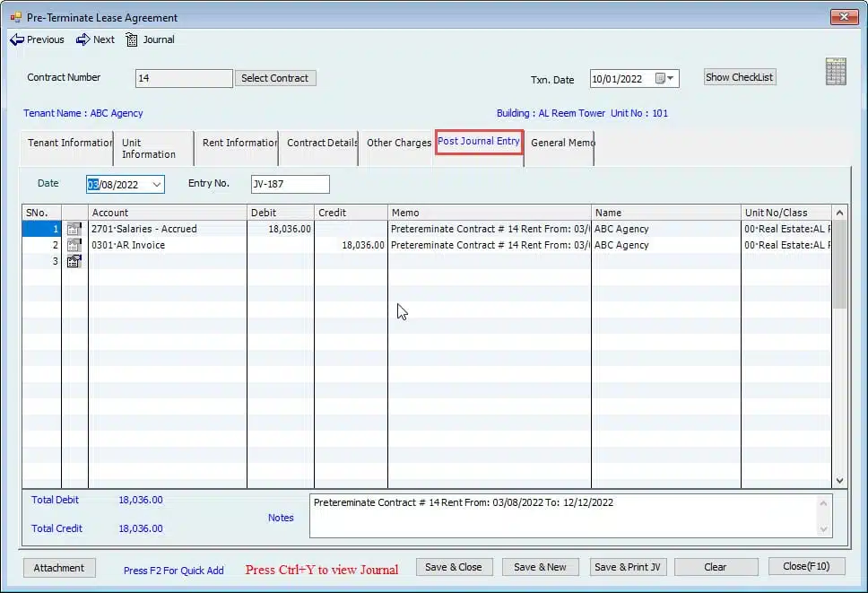
Task: Click the Notes box scroll-up arrow
Action: (x=824, y=502)
